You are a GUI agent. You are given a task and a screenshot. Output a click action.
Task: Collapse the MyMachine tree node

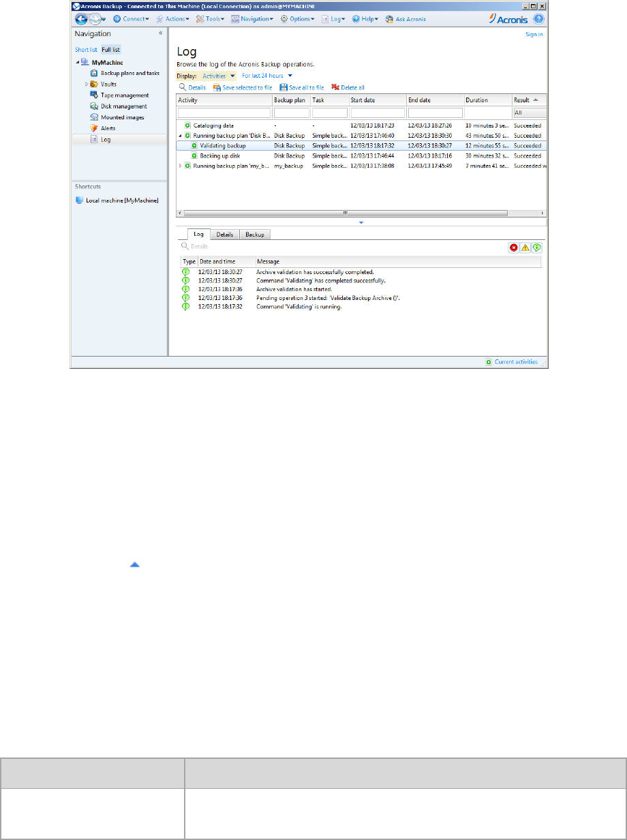pyautogui.click(x=77, y=62)
